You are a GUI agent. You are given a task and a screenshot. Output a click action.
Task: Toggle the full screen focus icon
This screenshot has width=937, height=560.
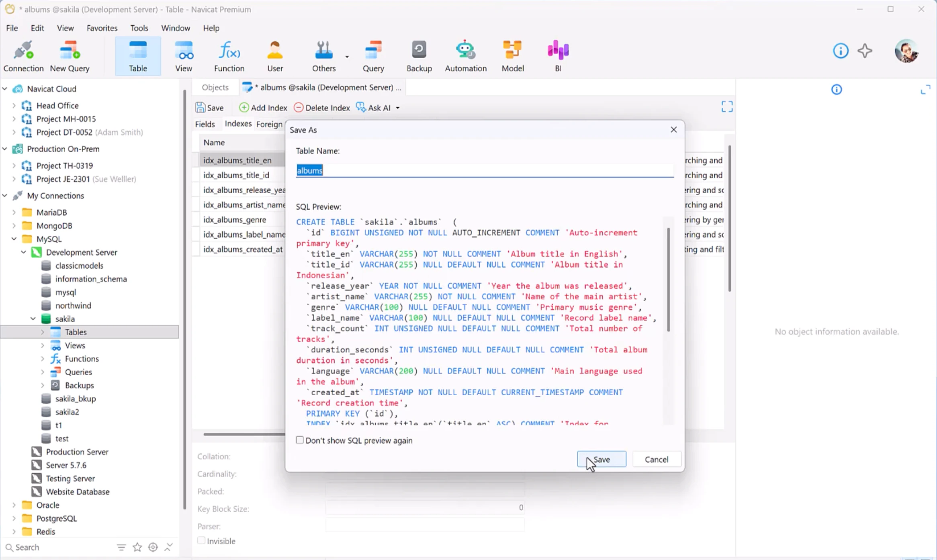727,107
